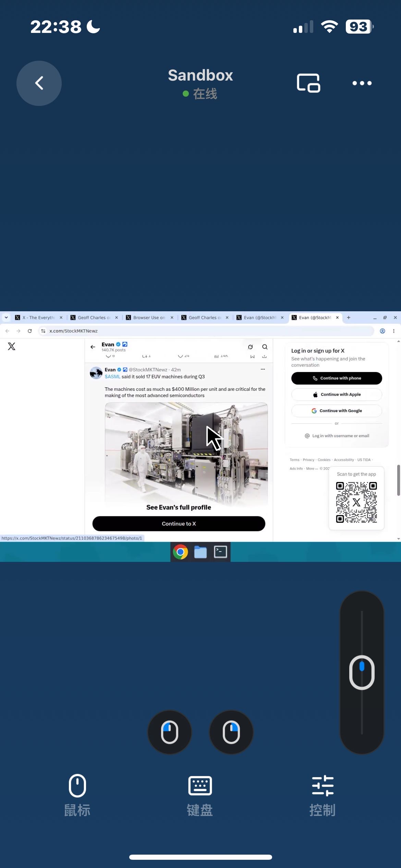Click Chrome's back navigation arrow
Screen dimensions: 401x868
click(7, 331)
